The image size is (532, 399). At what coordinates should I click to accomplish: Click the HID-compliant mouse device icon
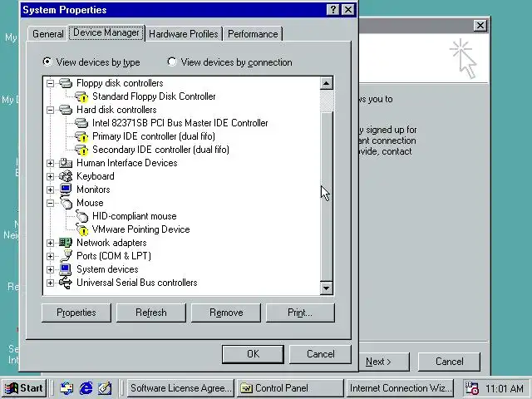point(81,216)
